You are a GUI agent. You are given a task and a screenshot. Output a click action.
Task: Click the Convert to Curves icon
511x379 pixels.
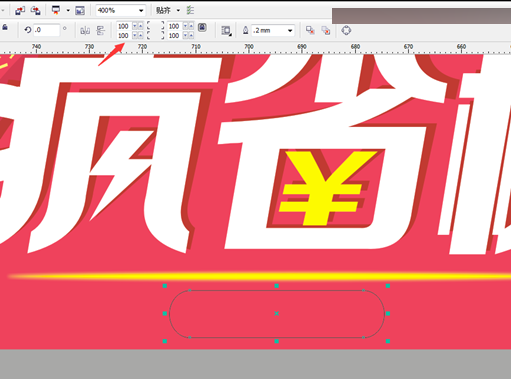(x=346, y=30)
